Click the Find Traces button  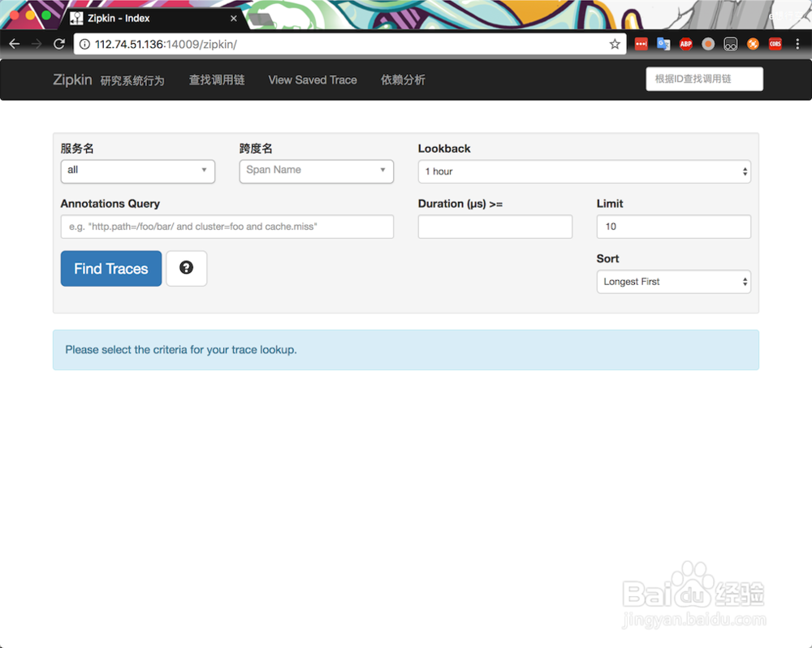(110, 268)
